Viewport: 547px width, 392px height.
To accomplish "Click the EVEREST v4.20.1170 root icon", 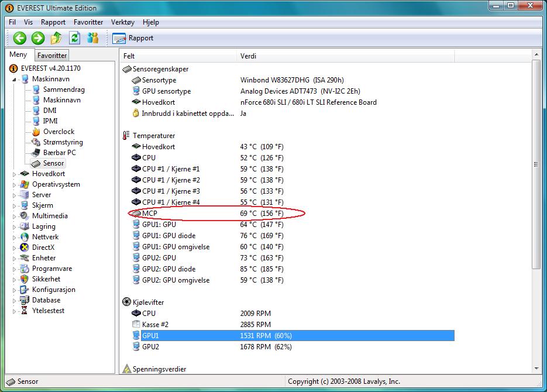I will click(13, 68).
